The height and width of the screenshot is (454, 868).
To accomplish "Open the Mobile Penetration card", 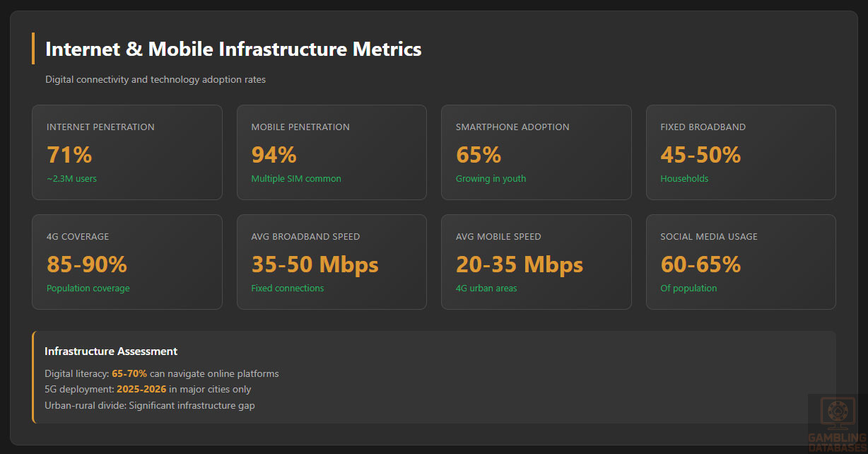I will [332, 152].
